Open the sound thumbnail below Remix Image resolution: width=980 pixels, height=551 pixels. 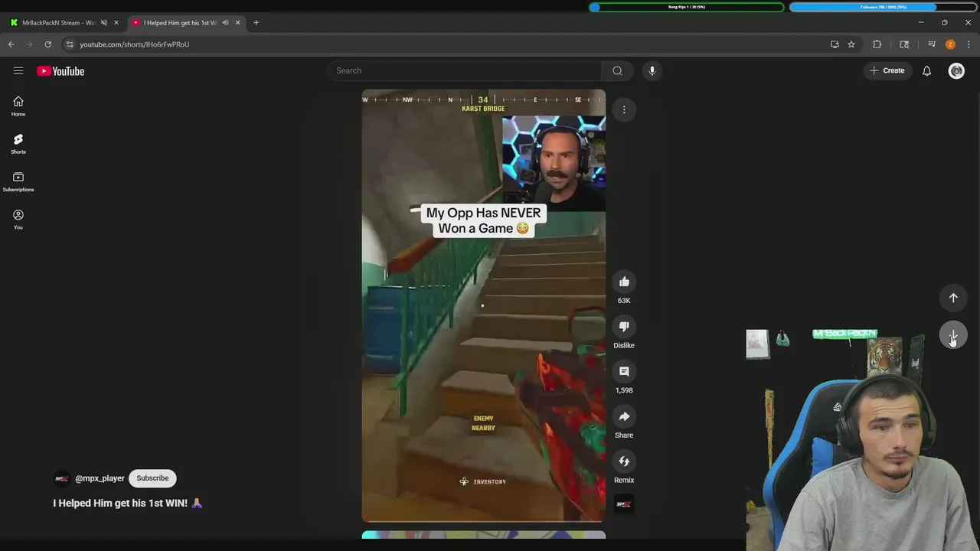(x=624, y=504)
